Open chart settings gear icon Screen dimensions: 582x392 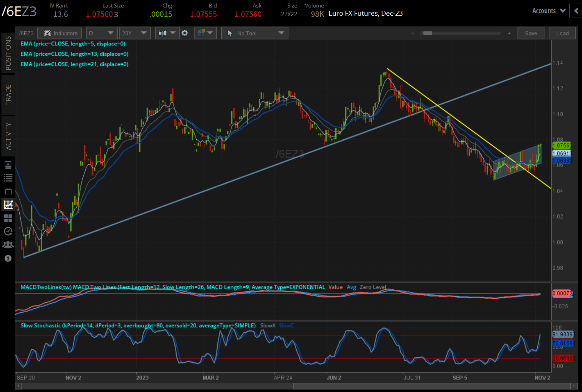(x=185, y=33)
